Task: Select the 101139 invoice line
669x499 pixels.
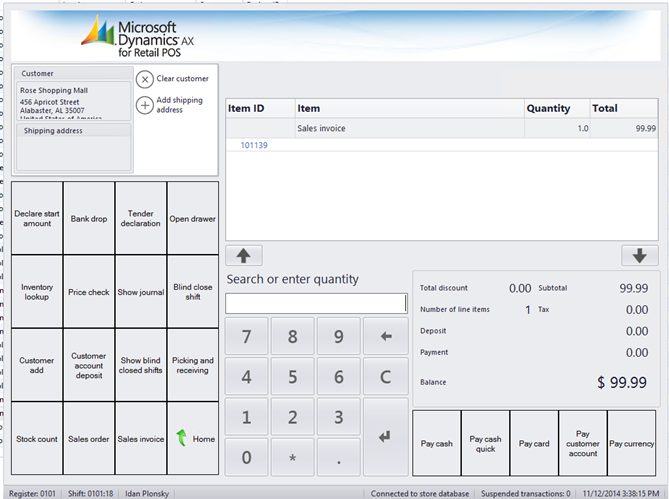Action: tap(256, 145)
